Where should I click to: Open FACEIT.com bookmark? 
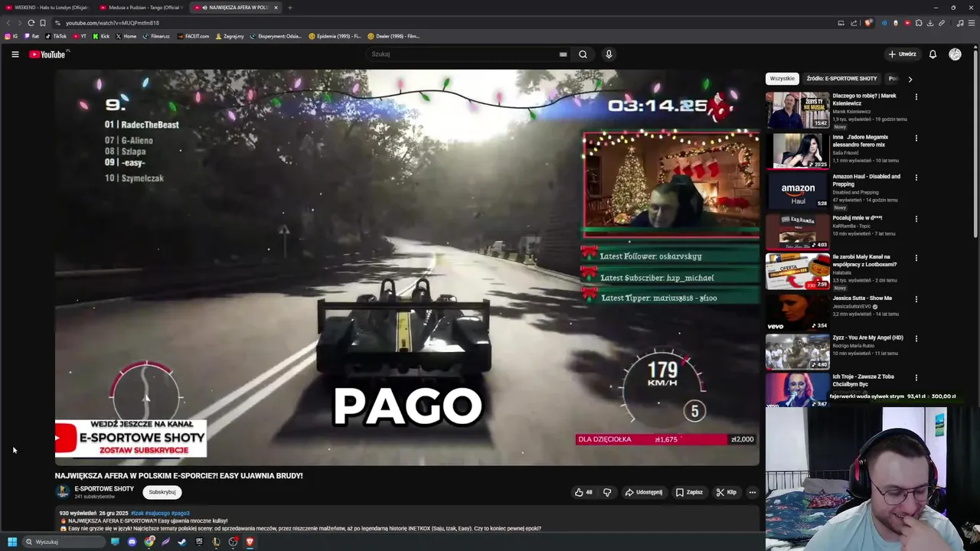193,36
